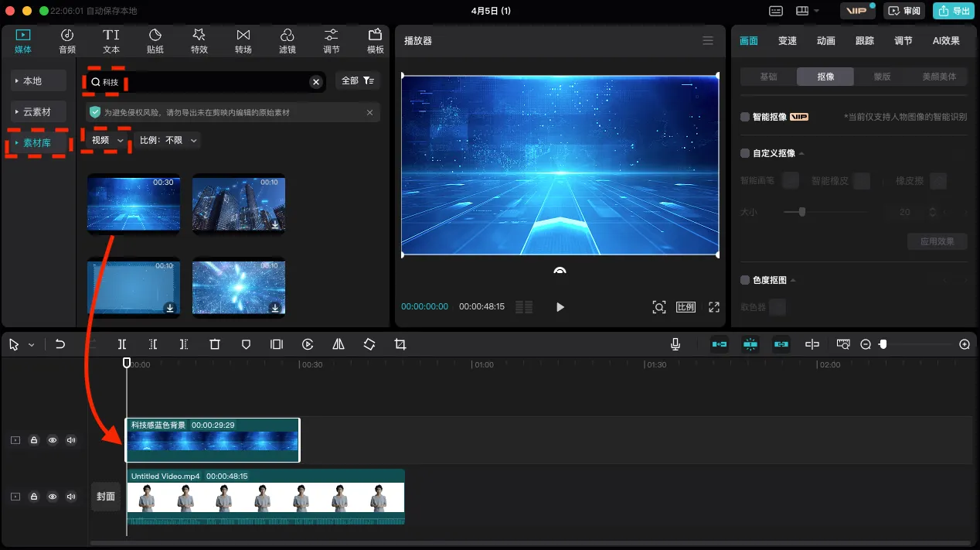Click the player 比例 ratio button

pyautogui.click(x=686, y=307)
